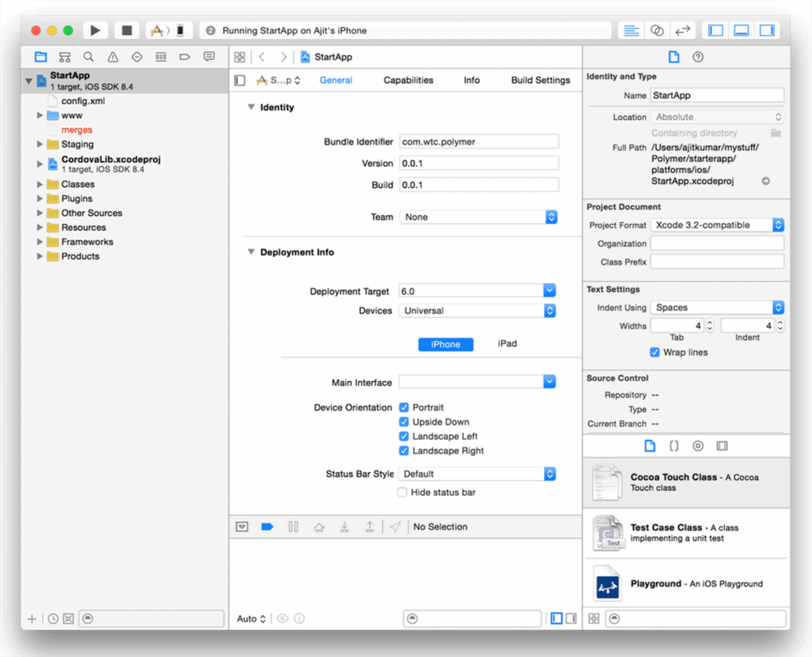812x657 pixels.
Task: Open the Breakpoint navigator icon
Action: (185, 57)
